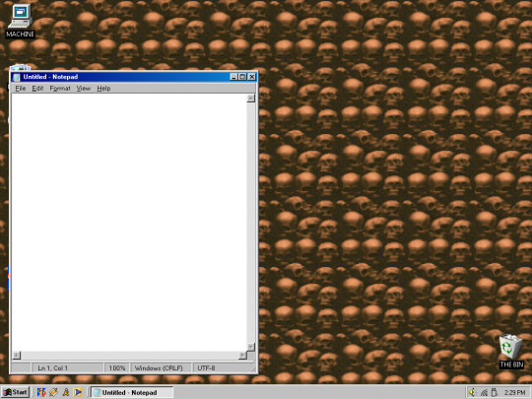This screenshot has width=532, height=399.
Task: Click Untitled - Notepad taskbar button
Action: [132, 392]
